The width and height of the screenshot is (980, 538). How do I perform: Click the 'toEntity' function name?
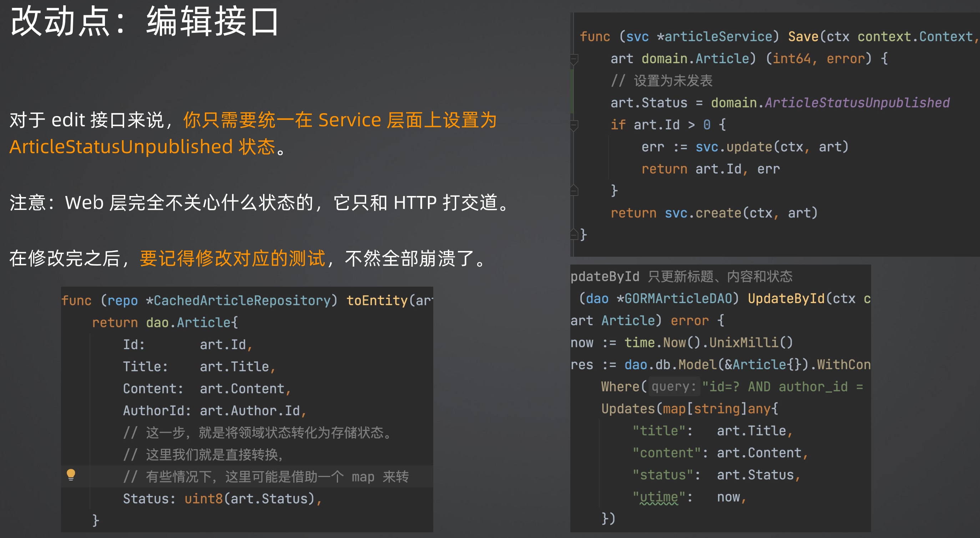click(377, 301)
